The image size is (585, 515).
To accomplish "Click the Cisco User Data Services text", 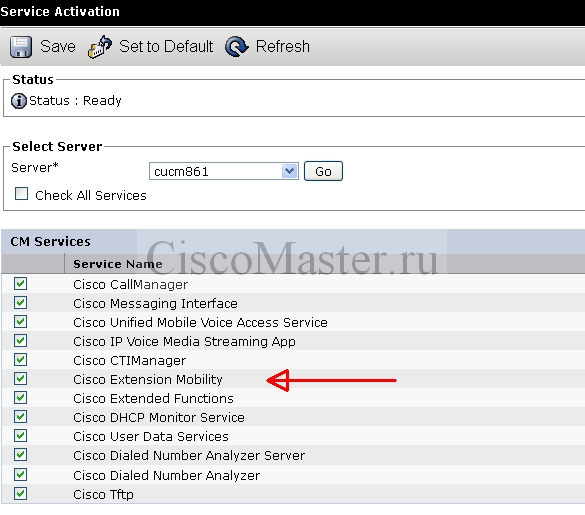I will point(151,437).
